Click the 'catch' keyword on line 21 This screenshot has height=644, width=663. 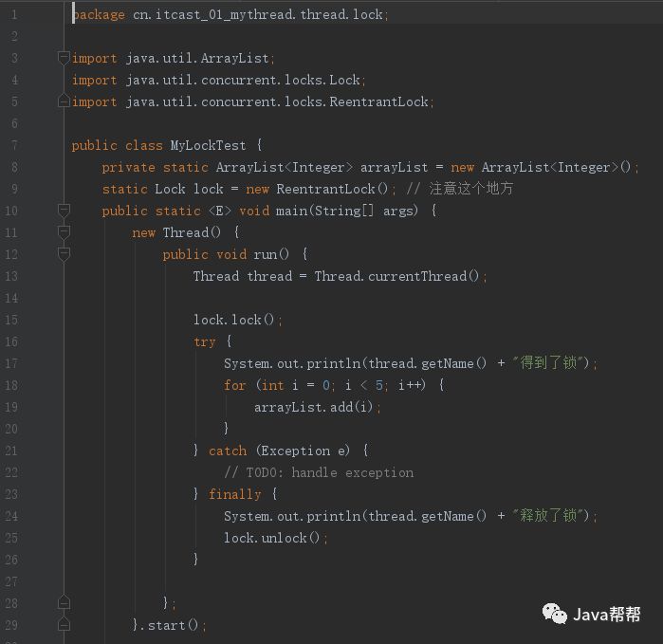[x=228, y=451]
